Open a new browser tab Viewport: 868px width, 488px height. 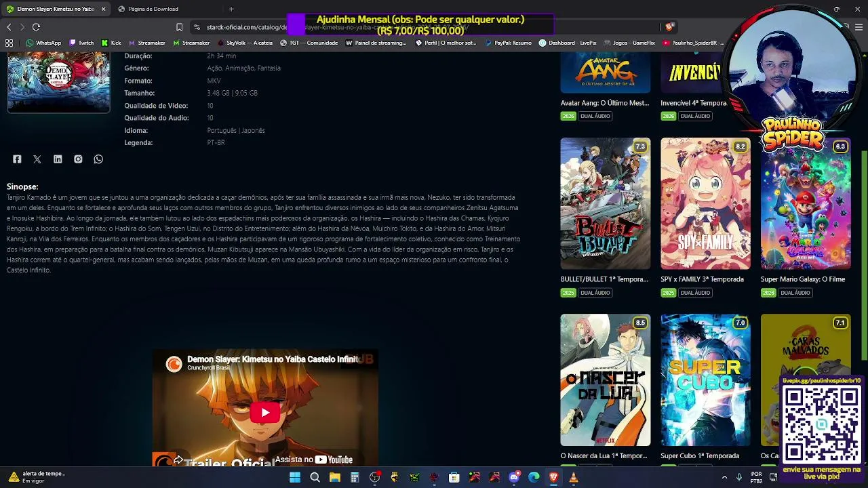231,9
